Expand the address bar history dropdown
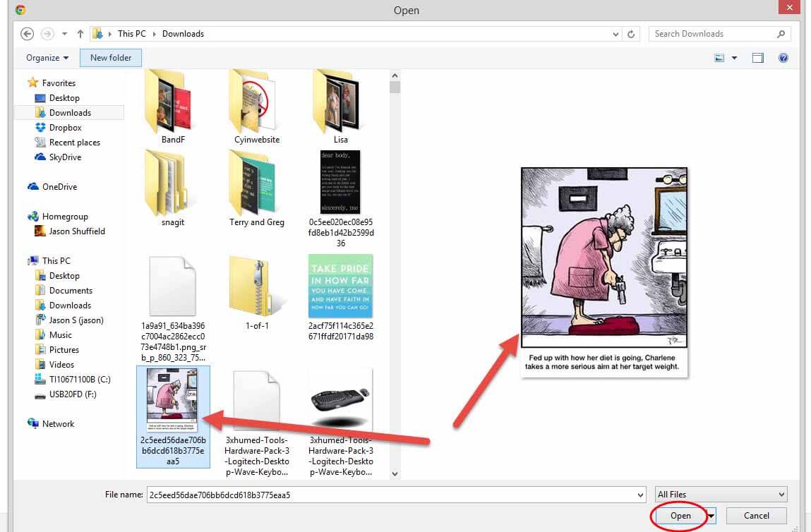Image resolution: width=811 pixels, height=532 pixels. click(615, 34)
